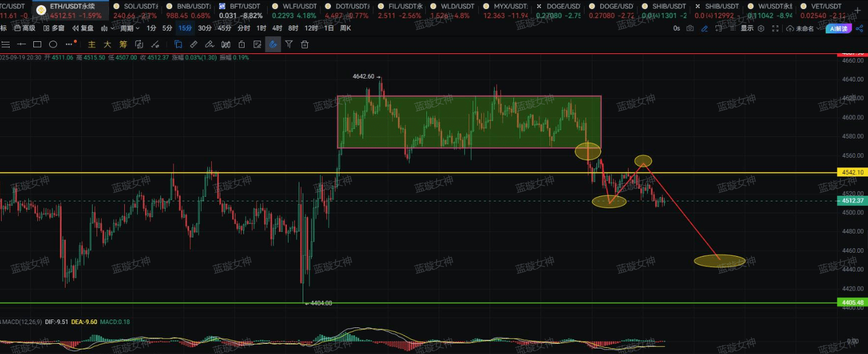Select the 15分 timeframe

[x=185, y=28]
